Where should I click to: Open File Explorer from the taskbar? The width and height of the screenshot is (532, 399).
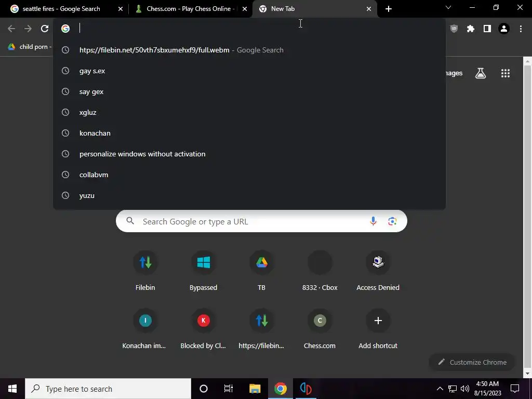coord(255,389)
